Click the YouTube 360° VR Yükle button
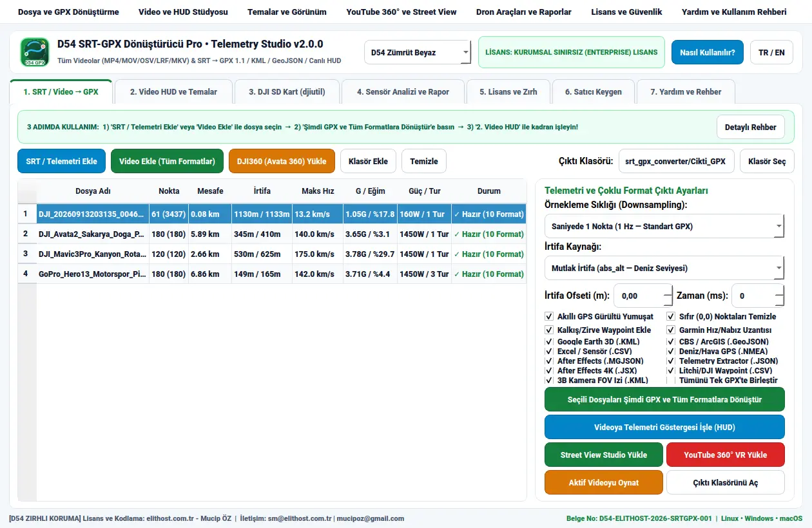Viewport: 812px width, 528px height. coord(726,455)
